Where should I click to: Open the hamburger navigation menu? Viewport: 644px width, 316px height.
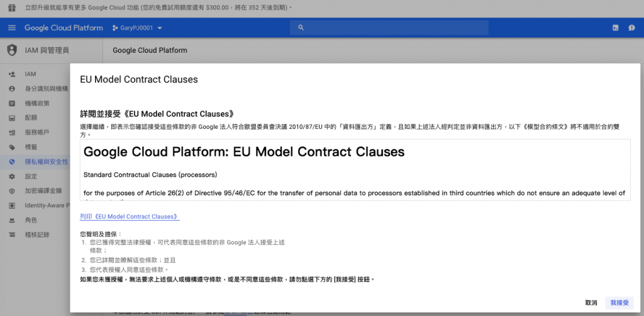click(12, 28)
